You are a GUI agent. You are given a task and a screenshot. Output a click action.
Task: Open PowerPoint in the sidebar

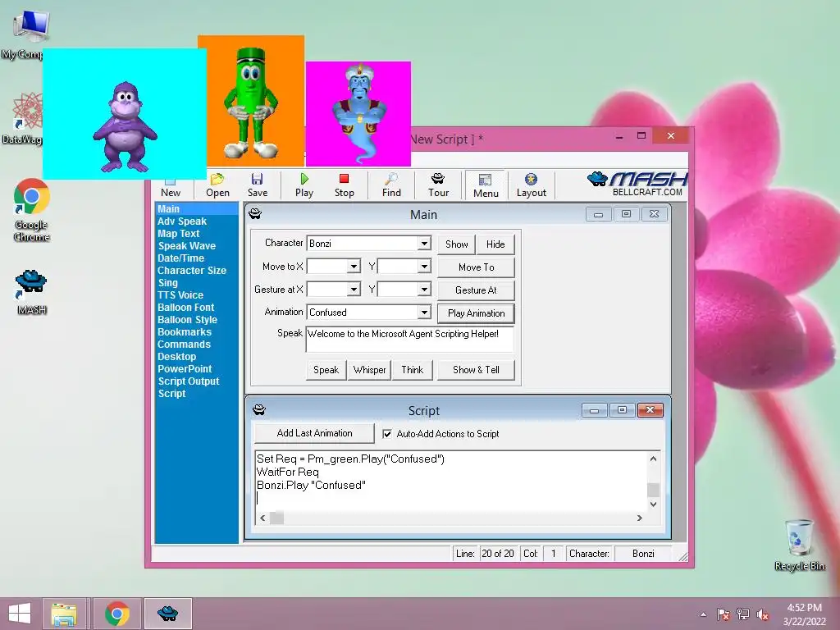pyautogui.click(x=185, y=369)
